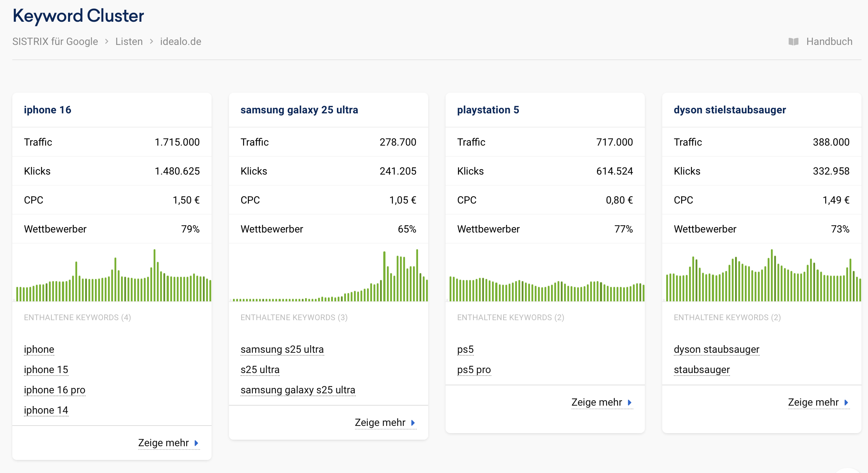Screen dimensions: 868x473
Task: Go to SISTRIX für Google breadcrumb
Action: (55, 42)
